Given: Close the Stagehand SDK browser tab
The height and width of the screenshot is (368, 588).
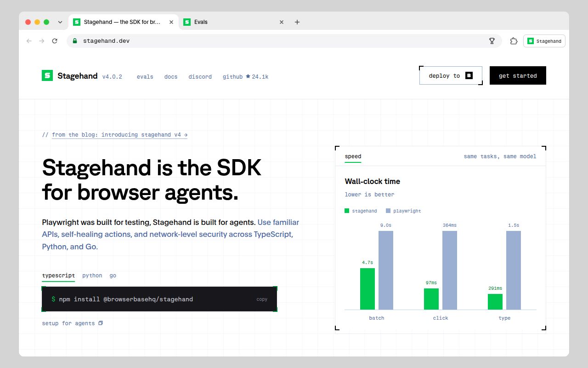Looking at the screenshot, I should coord(171,22).
